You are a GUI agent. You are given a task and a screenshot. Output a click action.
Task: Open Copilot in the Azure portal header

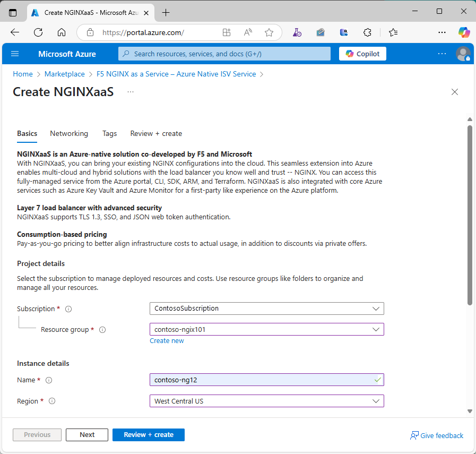(362, 54)
